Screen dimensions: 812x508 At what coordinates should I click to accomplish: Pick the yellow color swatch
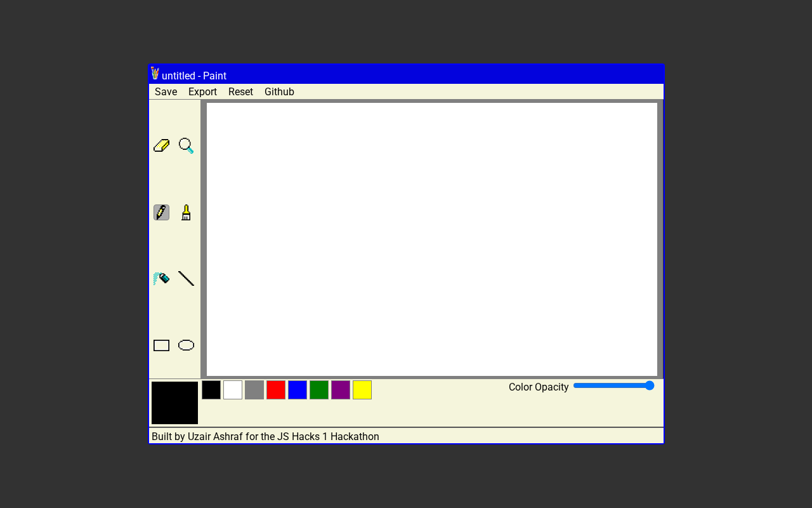click(362, 390)
